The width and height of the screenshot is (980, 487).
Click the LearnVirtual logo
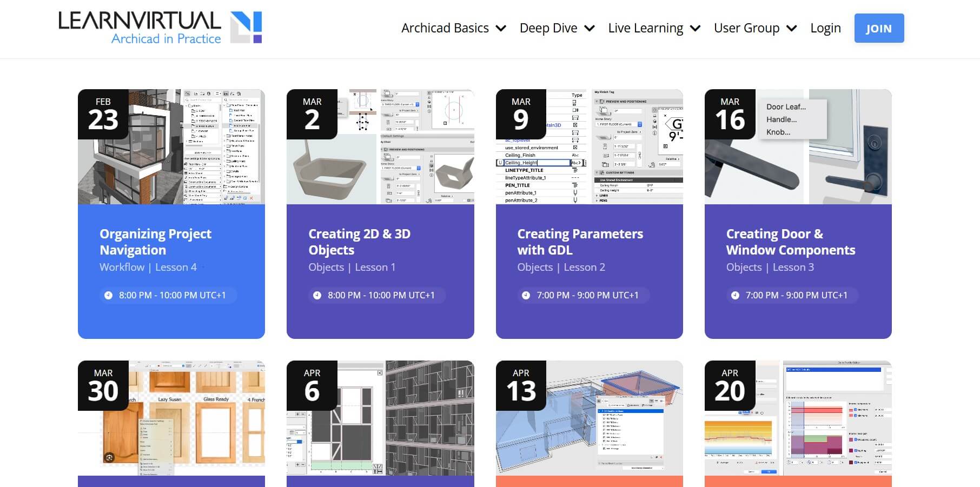160,28
